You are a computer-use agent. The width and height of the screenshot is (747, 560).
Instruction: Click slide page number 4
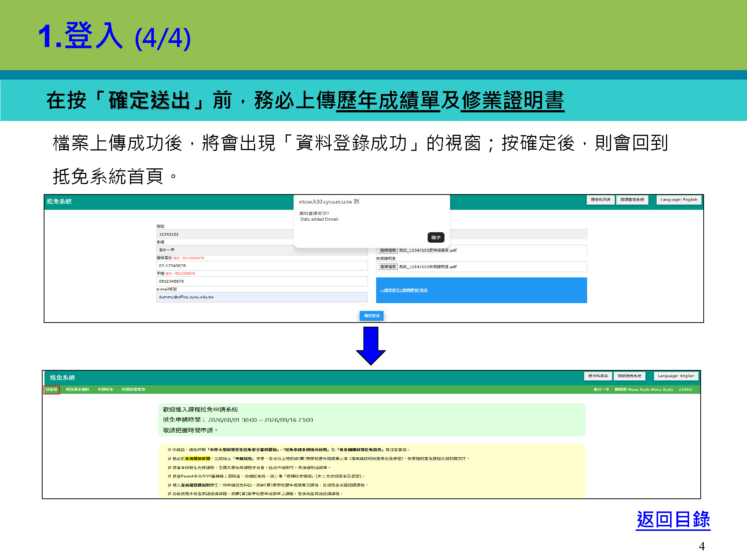[702, 547]
